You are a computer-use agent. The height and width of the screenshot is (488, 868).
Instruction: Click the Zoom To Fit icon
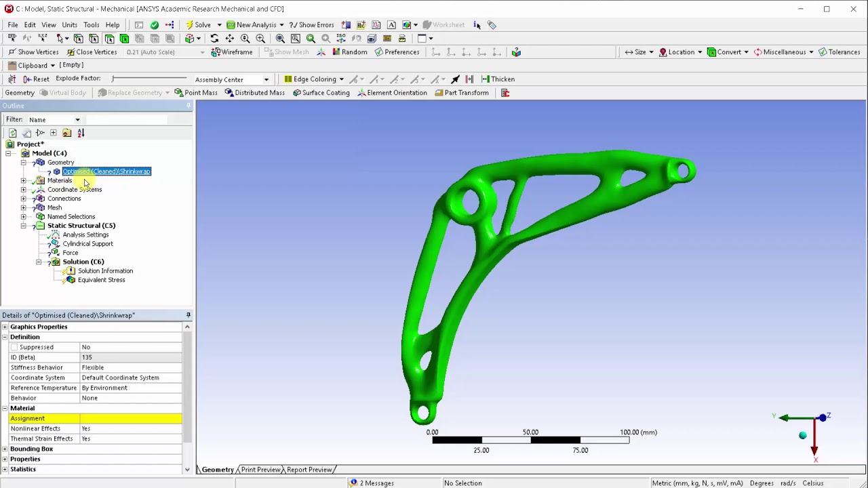[280, 39]
